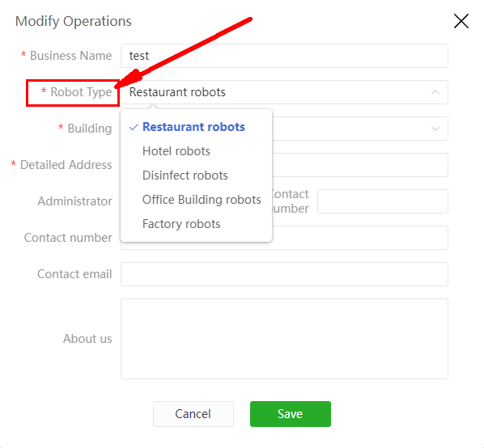484x448 pixels.
Task: Close the Modify Operations dialog
Action: click(461, 21)
